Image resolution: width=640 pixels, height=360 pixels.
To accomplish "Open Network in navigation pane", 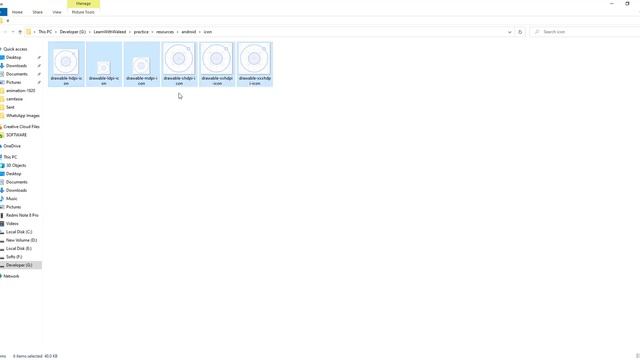I will click(11, 276).
